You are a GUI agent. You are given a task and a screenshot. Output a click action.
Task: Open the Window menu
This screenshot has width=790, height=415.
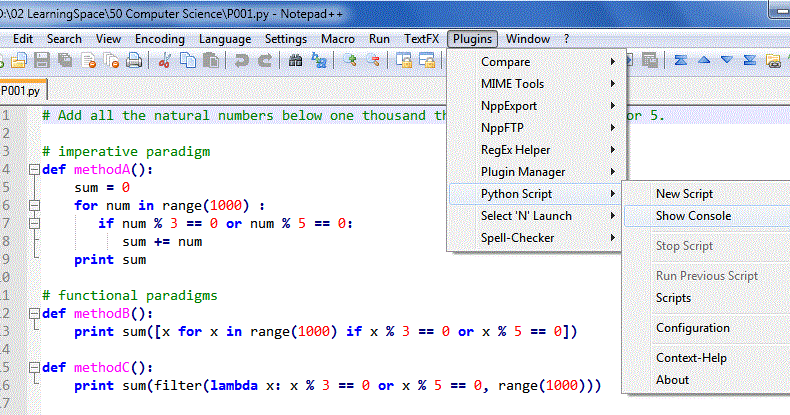click(x=528, y=39)
